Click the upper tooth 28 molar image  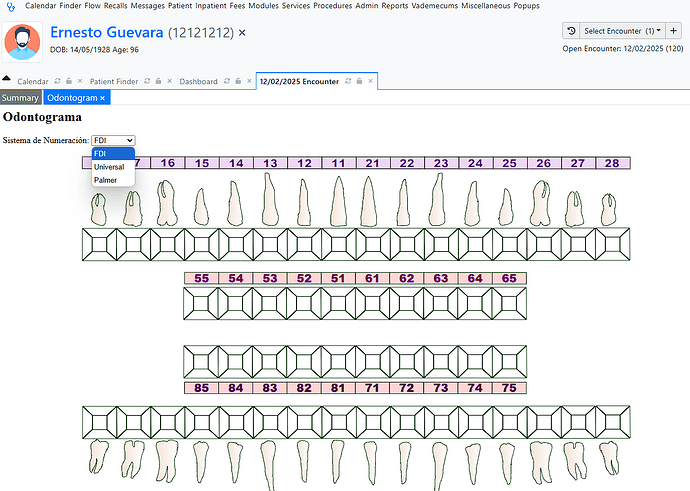(x=609, y=209)
